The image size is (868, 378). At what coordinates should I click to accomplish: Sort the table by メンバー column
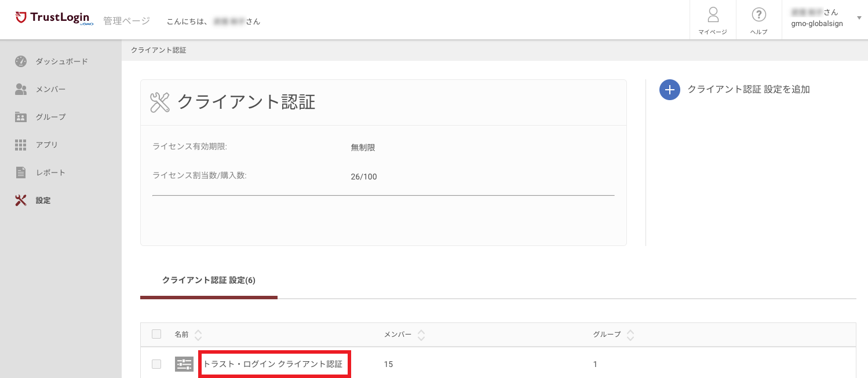[421, 335]
